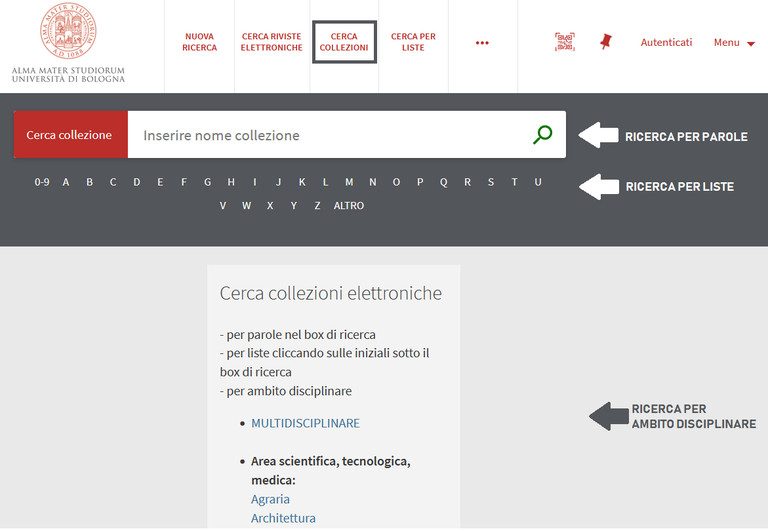Click the Università di Bologna logo
The image size is (768, 531).
(69, 42)
